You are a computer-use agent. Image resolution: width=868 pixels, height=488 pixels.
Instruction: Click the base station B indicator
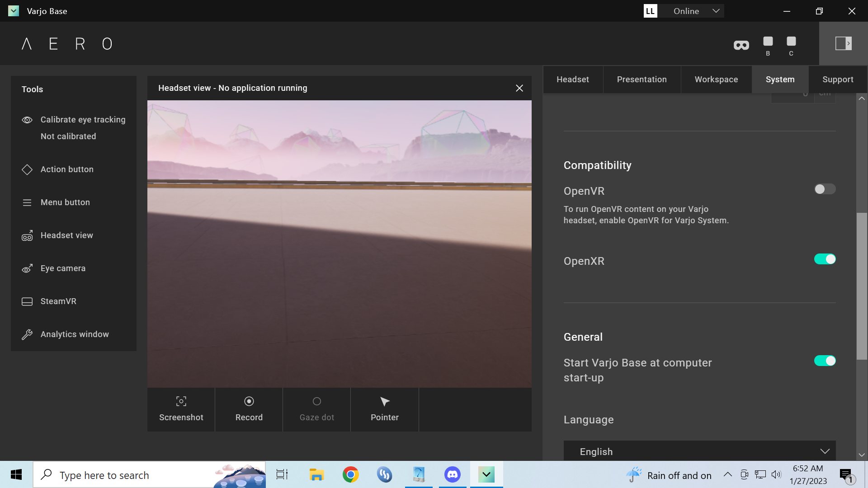[x=768, y=46]
